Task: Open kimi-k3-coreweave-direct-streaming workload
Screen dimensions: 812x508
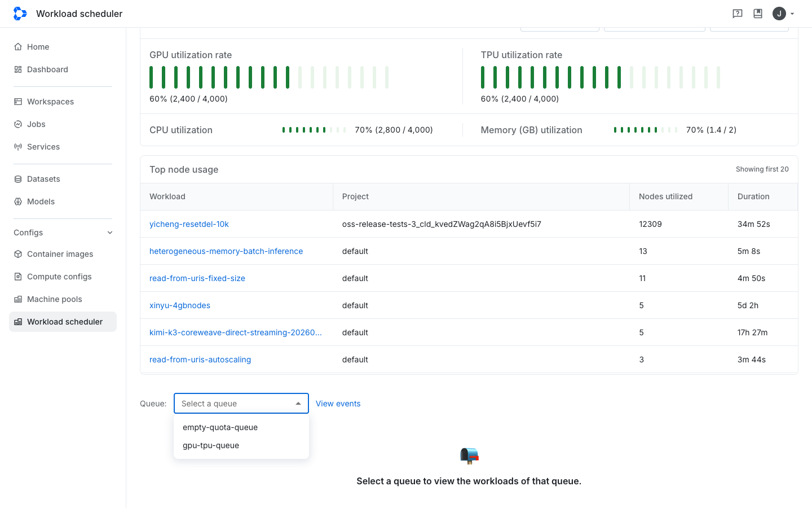Action: point(236,332)
